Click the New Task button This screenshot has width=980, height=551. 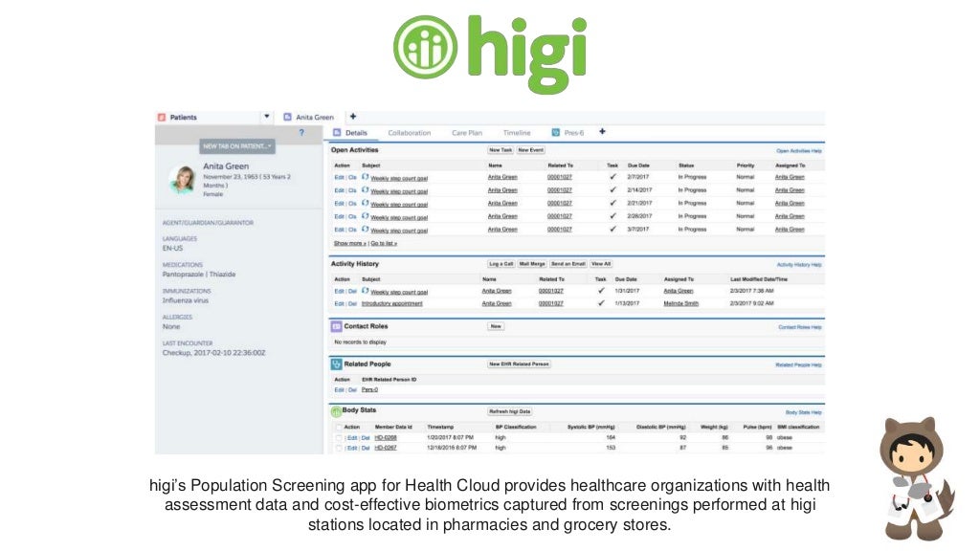(501, 150)
